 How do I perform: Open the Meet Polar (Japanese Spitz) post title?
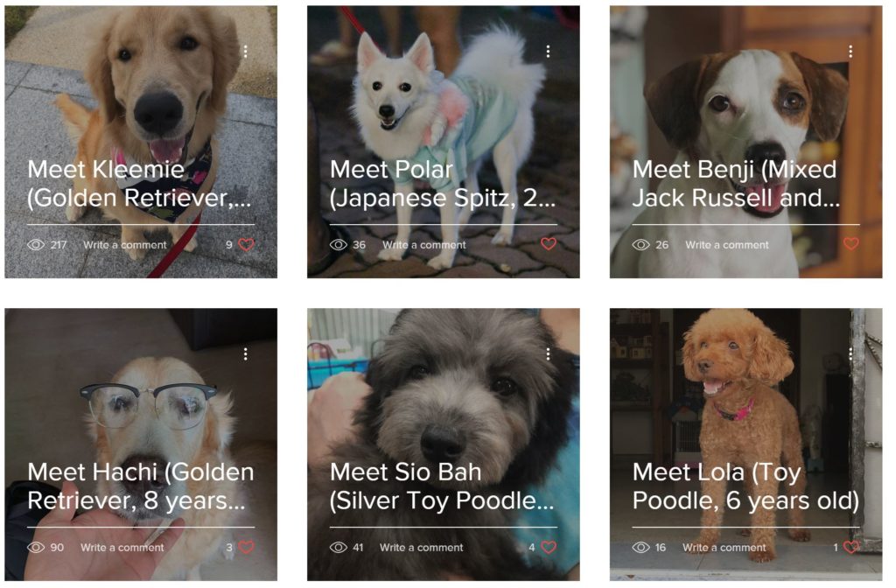(442, 184)
